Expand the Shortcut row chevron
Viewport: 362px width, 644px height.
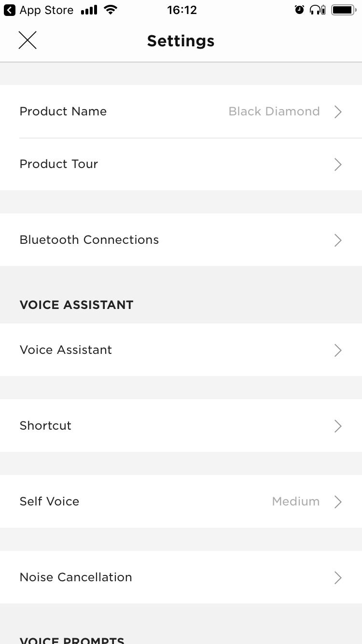pos(338,426)
